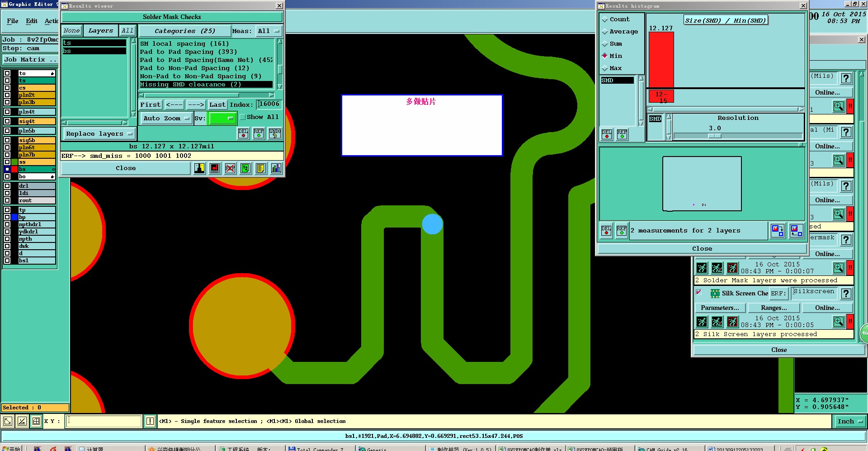Click the yellow notes icon
Viewport: 868px width, 451px height.
260,168
